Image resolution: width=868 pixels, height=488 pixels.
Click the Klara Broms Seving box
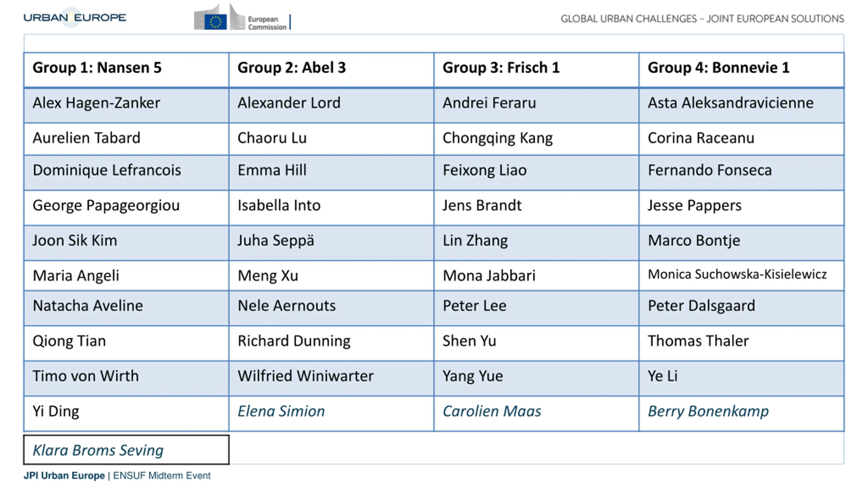126,450
